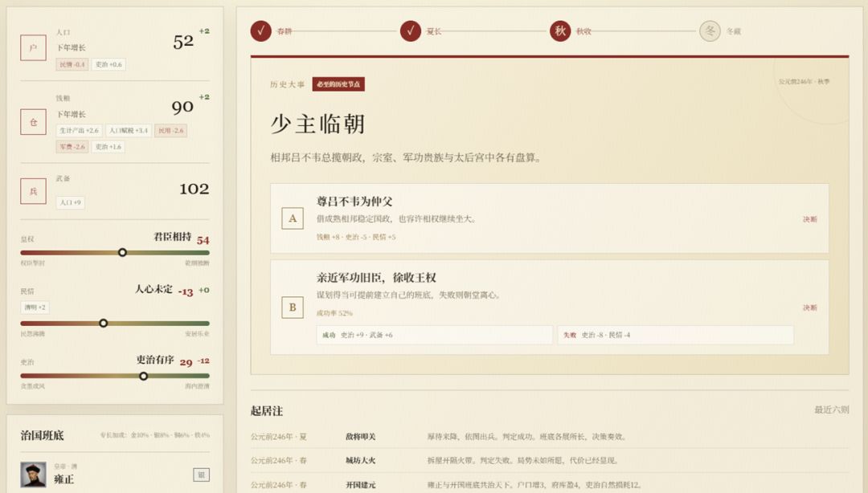Click the 兵 armament icon box
Viewport: 868px width, 493px height.
[33, 191]
